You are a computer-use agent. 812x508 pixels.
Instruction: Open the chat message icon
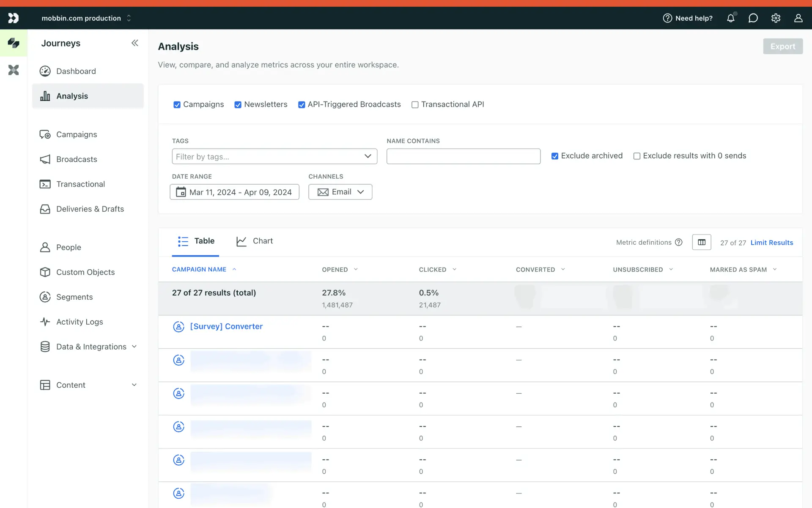[x=753, y=18]
